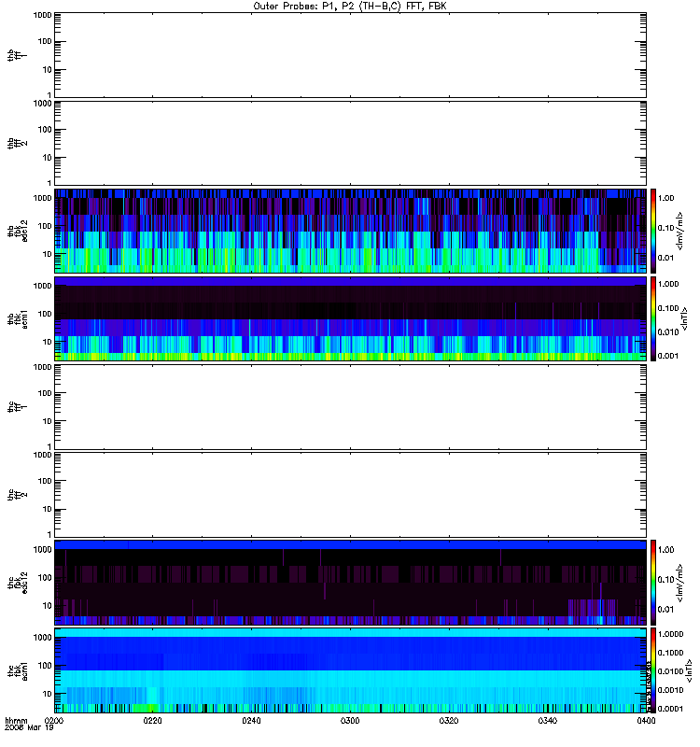The height and width of the screenshot is (747, 700).
Task: Click the empty thb fff 1 plot panel
Action: coord(351,55)
